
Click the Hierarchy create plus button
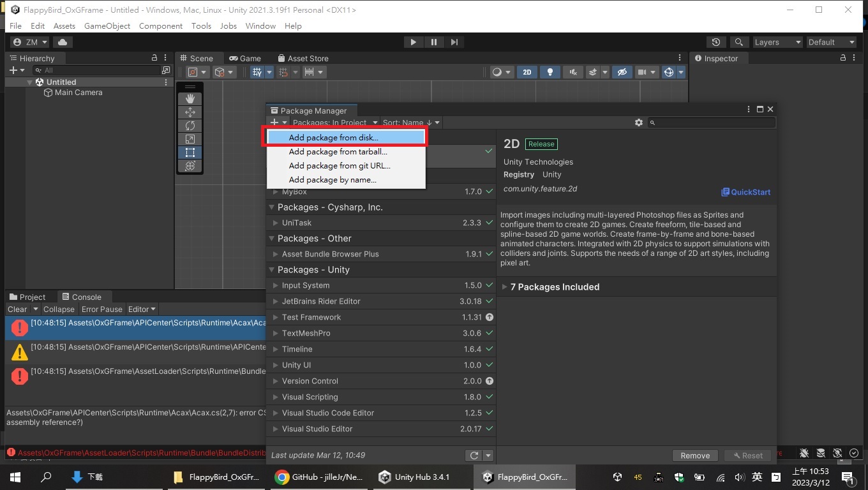16,70
